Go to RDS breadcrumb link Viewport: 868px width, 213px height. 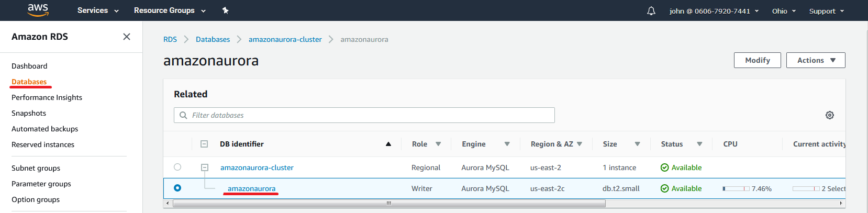[170, 39]
